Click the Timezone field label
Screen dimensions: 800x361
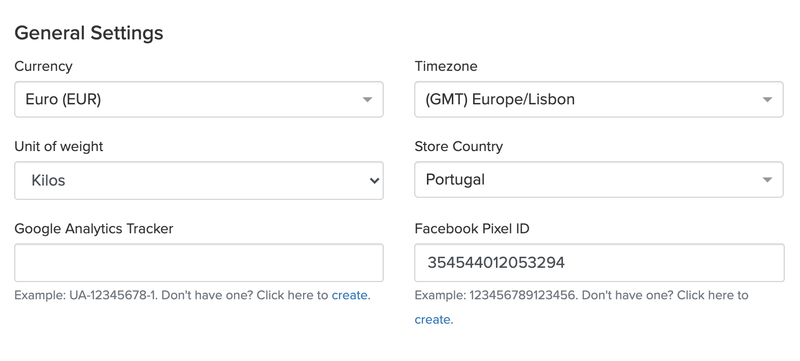tap(446, 66)
